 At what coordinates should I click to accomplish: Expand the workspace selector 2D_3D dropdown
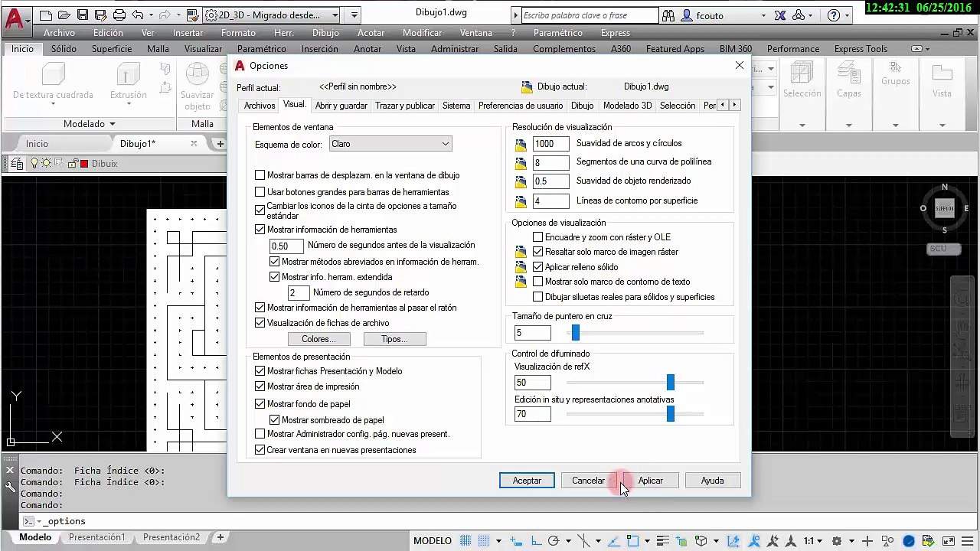pyautogui.click(x=335, y=15)
